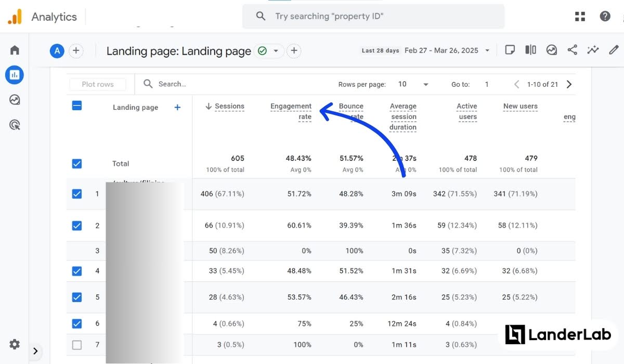This screenshot has height=364, width=624.
Task: Share this report using the share icon
Action: pos(572,50)
